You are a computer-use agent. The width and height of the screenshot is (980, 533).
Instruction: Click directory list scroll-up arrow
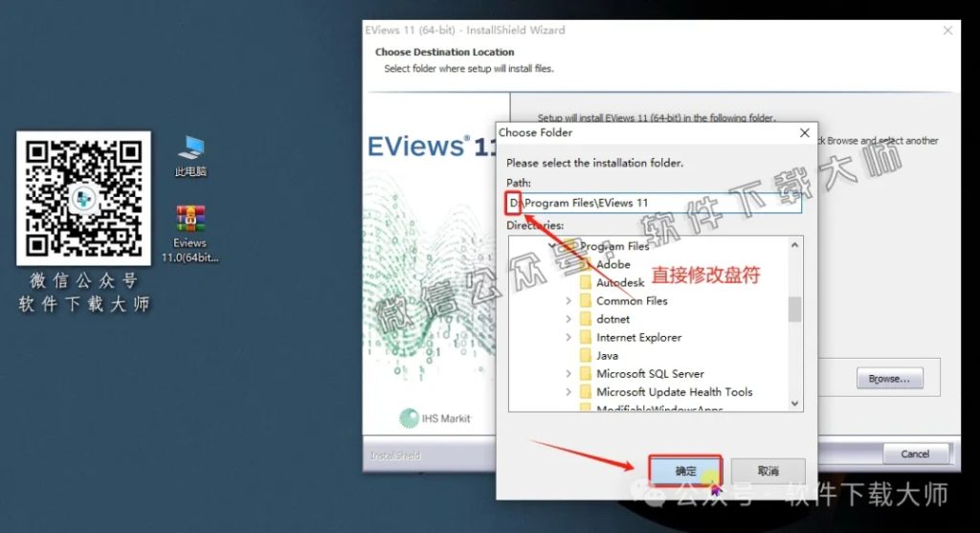click(794, 245)
